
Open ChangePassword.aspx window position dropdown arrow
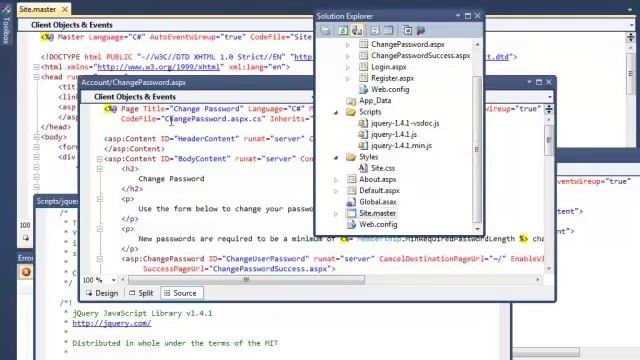(529, 82)
